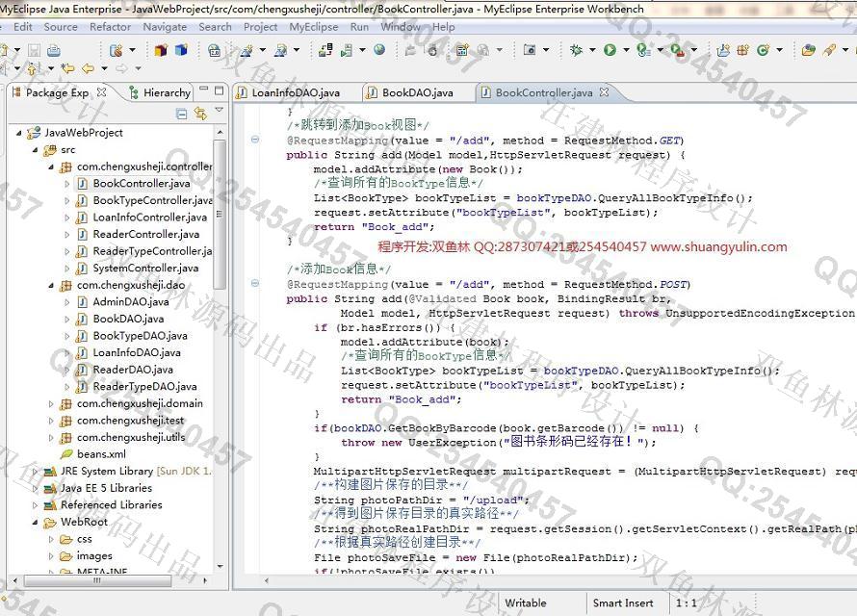Collapse the JavaWebProject tree node
Screen dimensions: 857x616
(19, 133)
